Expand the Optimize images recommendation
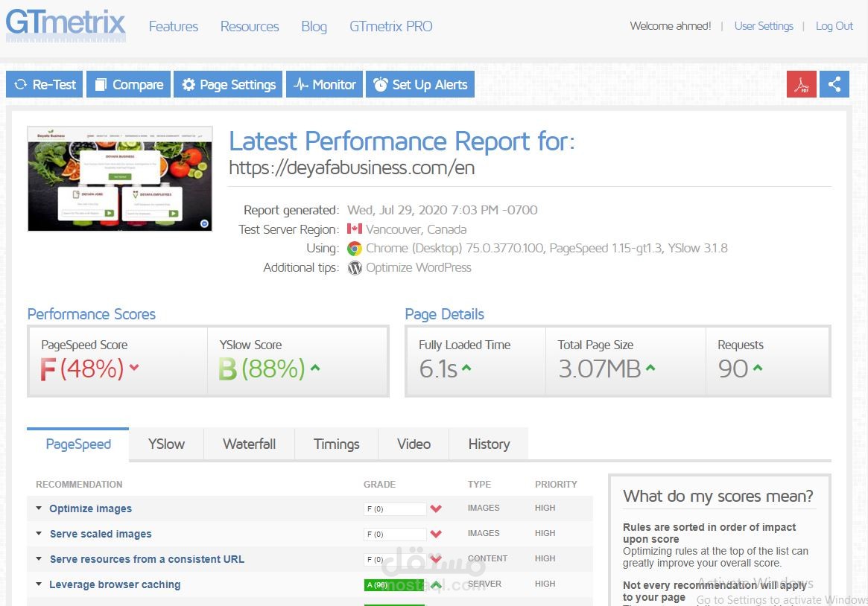This screenshot has height=606, width=868. click(39, 508)
